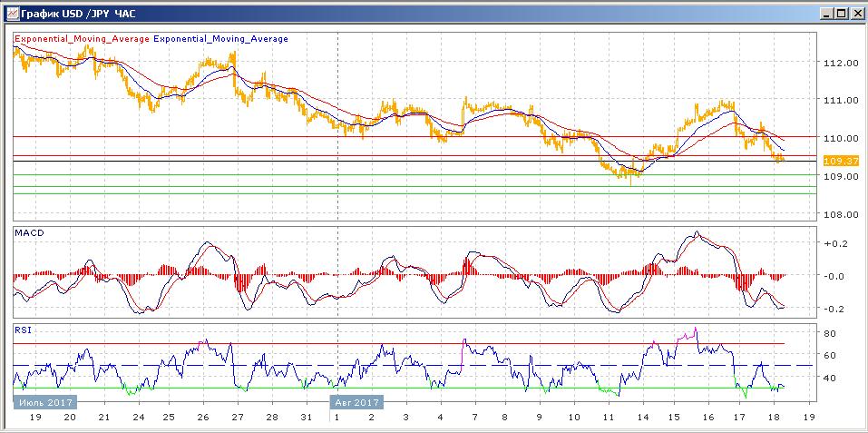The height and width of the screenshot is (433, 868).
Task: Click the 108.00 price axis label
Action: click(x=838, y=214)
